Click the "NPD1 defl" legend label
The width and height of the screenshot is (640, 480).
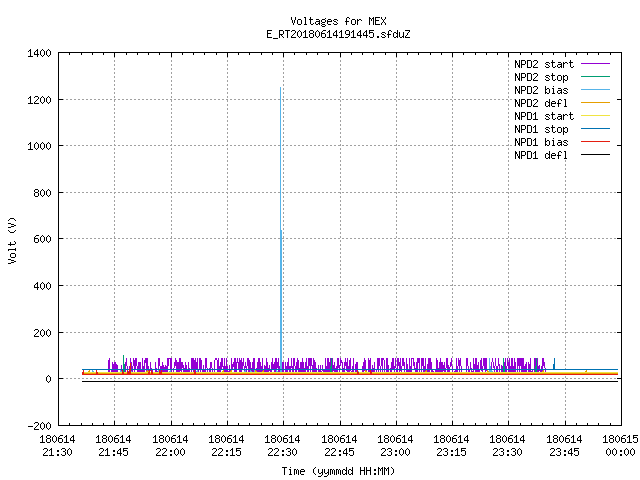541,156
